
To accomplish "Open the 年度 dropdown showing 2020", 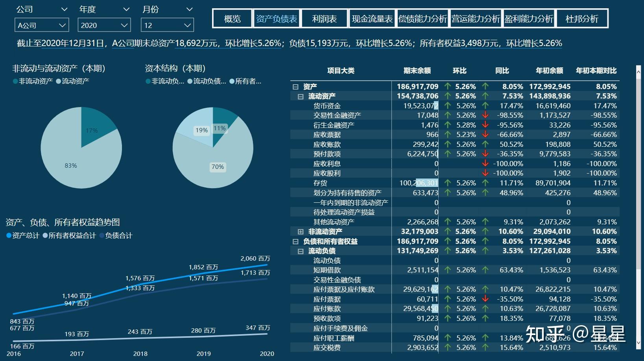I will 104,25.
